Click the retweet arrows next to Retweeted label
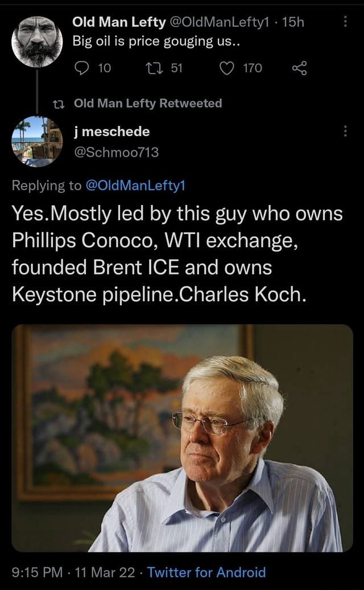The width and height of the screenshot is (364, 590). click(x=58, y=103)
